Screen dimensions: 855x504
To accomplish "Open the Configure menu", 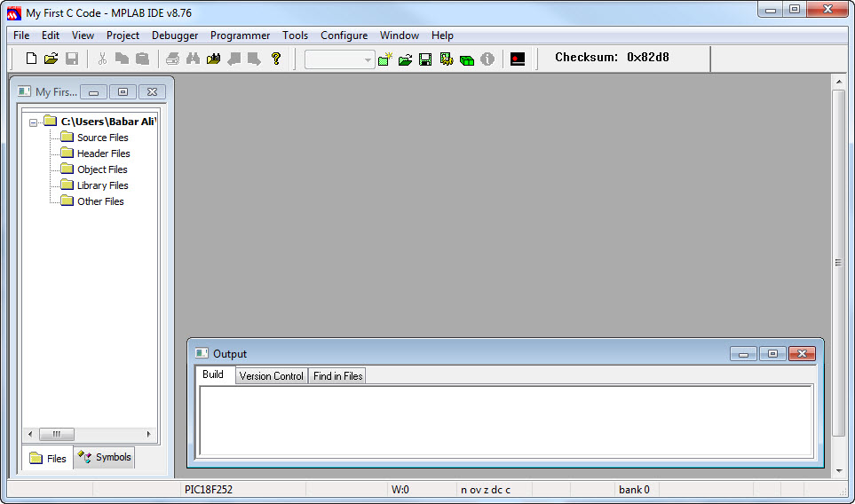I will 344,35.
